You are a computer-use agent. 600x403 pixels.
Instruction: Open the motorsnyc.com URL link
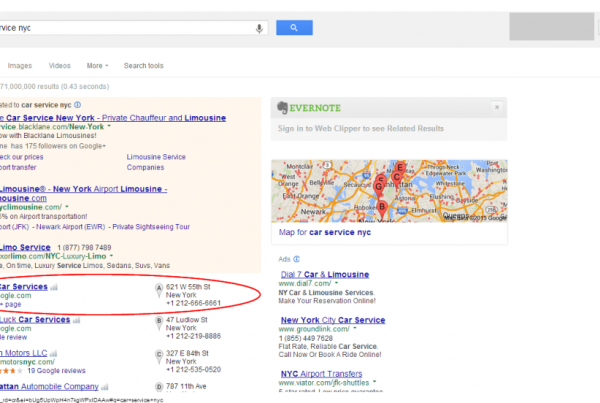point(27,362)
